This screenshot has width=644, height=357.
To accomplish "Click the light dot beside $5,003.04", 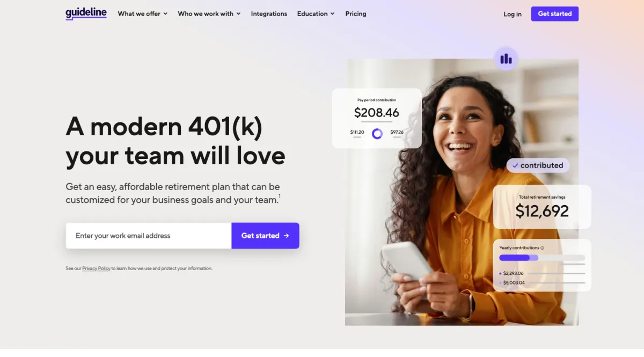I will 501,283.
